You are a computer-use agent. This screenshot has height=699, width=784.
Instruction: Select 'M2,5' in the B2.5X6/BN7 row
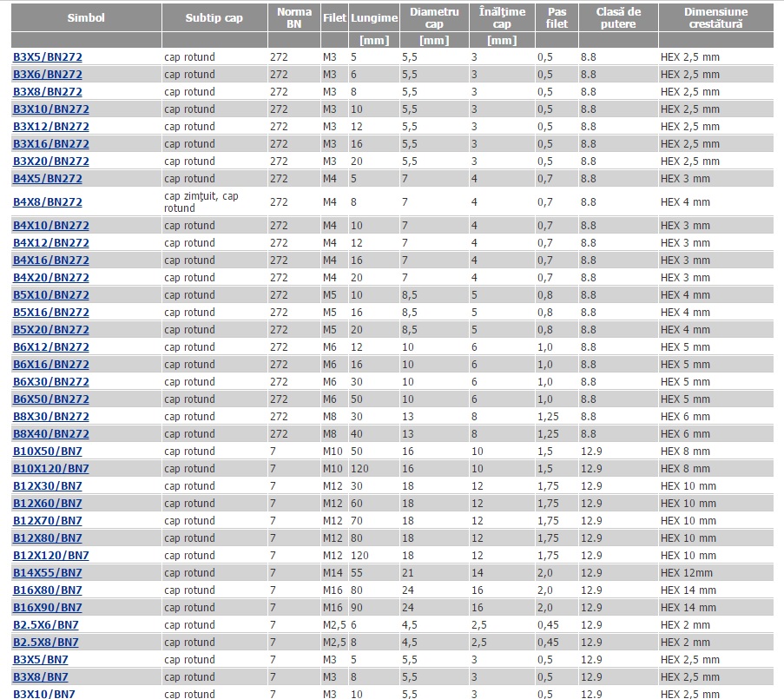[334, 625]
